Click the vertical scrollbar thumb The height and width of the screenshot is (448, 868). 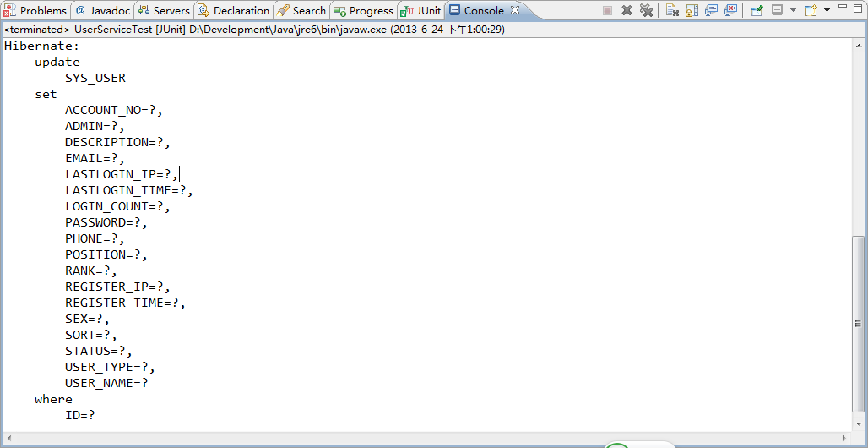858,323
